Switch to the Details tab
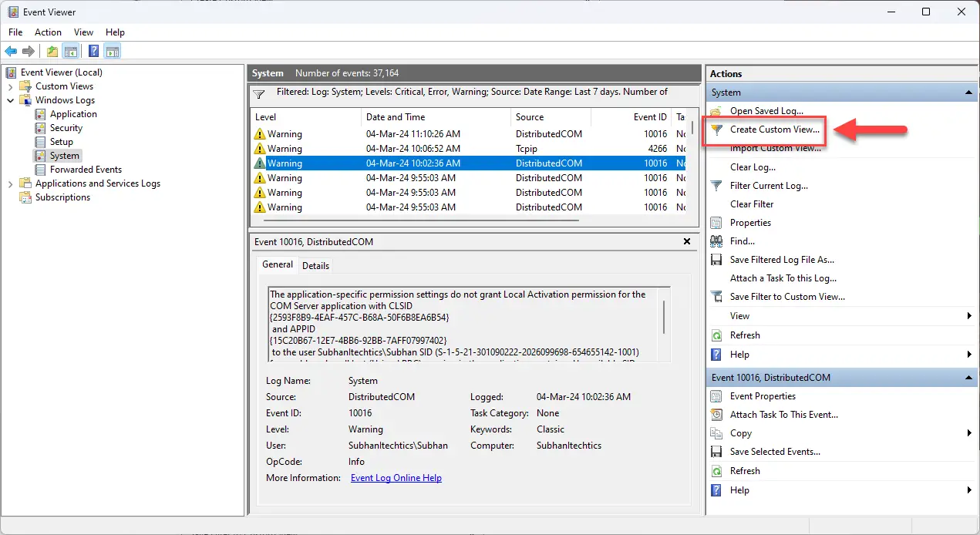This screenshot has width=980, height=535. (316, 264)
